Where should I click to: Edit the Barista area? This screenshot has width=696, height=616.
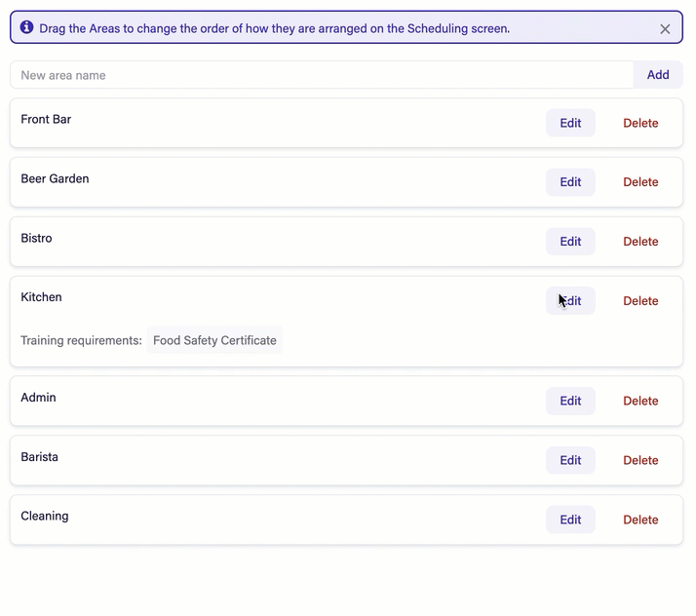pos(570,460)
